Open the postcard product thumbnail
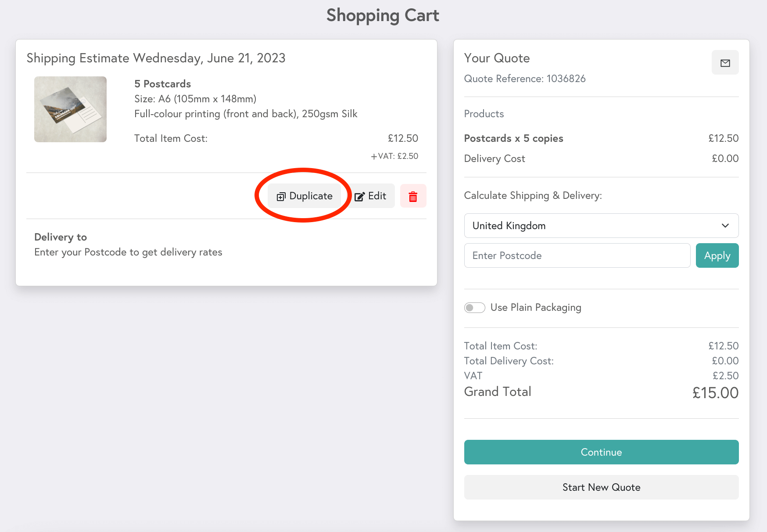This screenshot has width=767, height=532. point(70,109)
